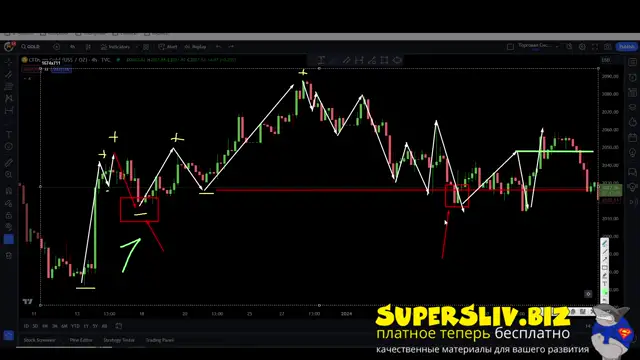Open the Pine Editor tab
Image resolution: width=640 pixels, height=360 pixels.
[81, 340]
